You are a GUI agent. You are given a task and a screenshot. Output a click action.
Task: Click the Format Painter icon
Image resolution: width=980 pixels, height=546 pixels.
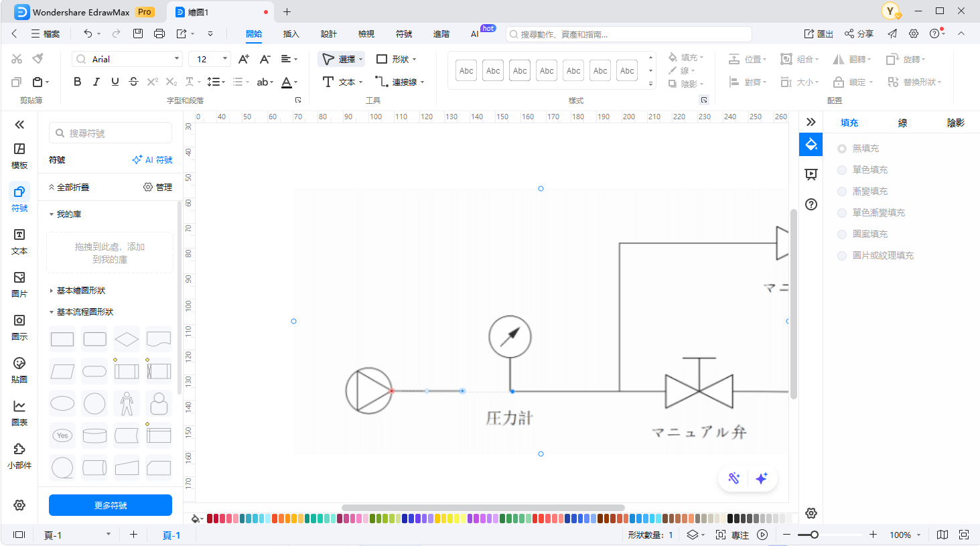[x=38, y=59]
